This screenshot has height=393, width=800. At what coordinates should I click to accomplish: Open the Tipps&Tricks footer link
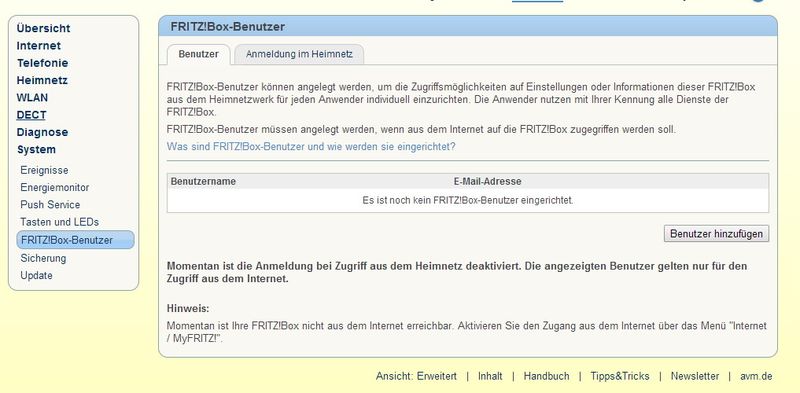point(620,376)
